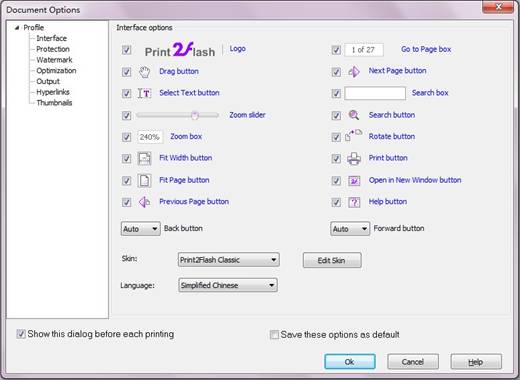Toggle the Next Page button checkbox
Viewport: 520px width, 380px height.
pyautogui.click(x=336, y=72)
